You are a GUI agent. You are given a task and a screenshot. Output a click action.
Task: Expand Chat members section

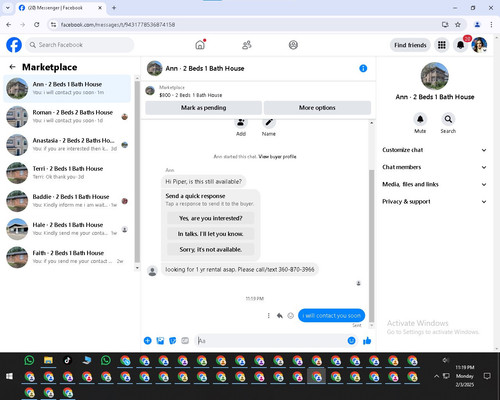(x=435, y=167)
